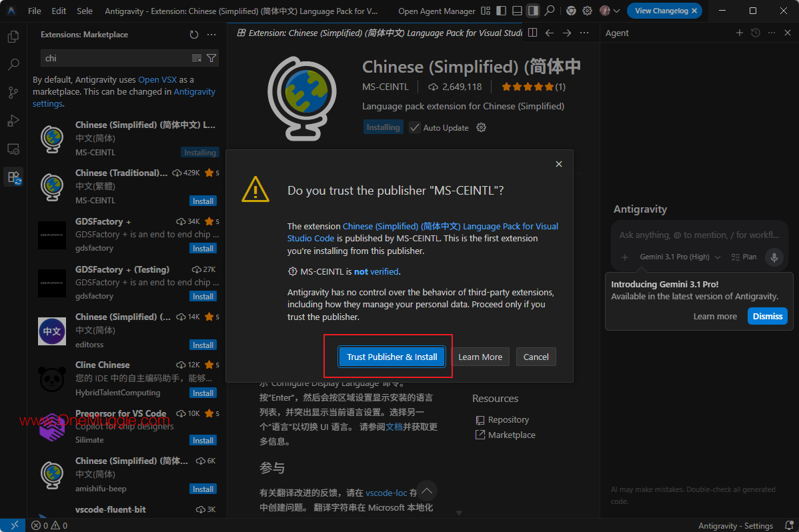The height and width of the screenshot is (532, 799).
Task: Open extension manage gear icon
Action: tap(481, 127)
